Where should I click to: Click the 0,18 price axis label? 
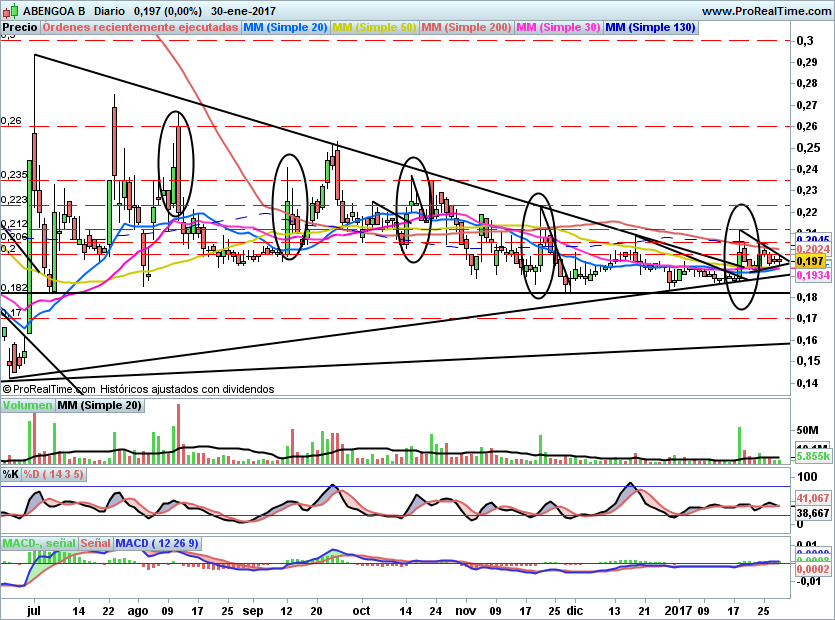[x=807, y=297]
